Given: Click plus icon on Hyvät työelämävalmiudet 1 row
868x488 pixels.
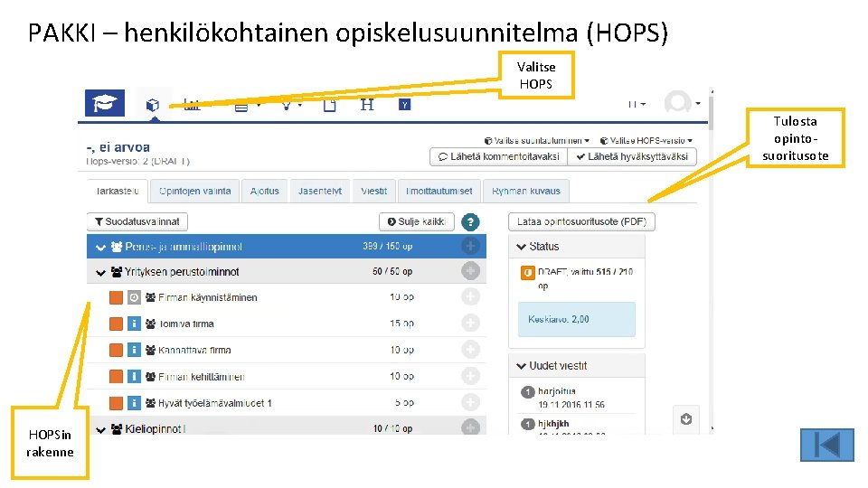Looking at the screenshot, I should (x=470, y=402).
